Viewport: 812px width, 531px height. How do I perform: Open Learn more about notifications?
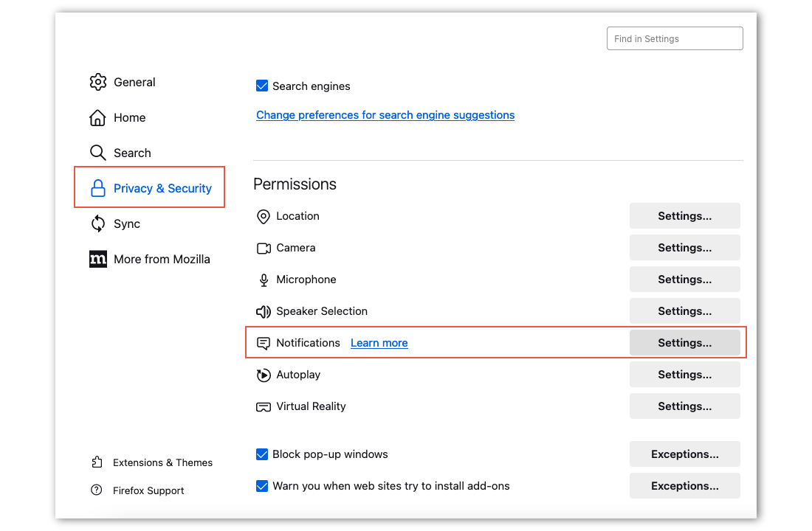point(379,342)
